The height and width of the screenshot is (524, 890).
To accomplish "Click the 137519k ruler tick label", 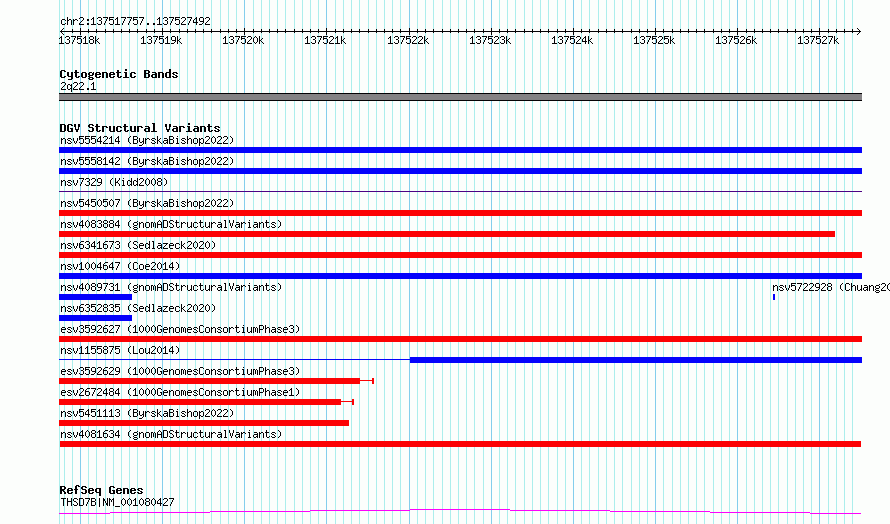I will [161, 40].
